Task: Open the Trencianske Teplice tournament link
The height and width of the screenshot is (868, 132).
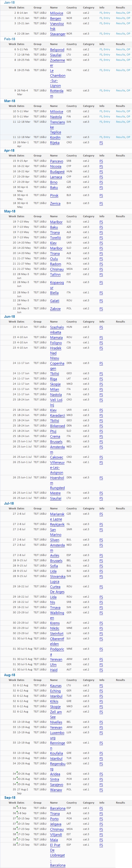Action: coord(57,127)
